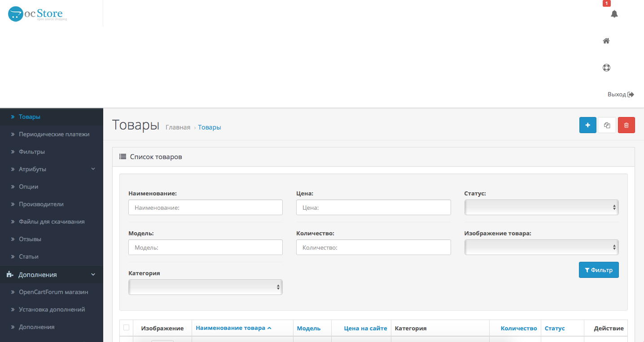Go to Главная breadcrumb link
644x342 pixels.
tap(178, 127)
